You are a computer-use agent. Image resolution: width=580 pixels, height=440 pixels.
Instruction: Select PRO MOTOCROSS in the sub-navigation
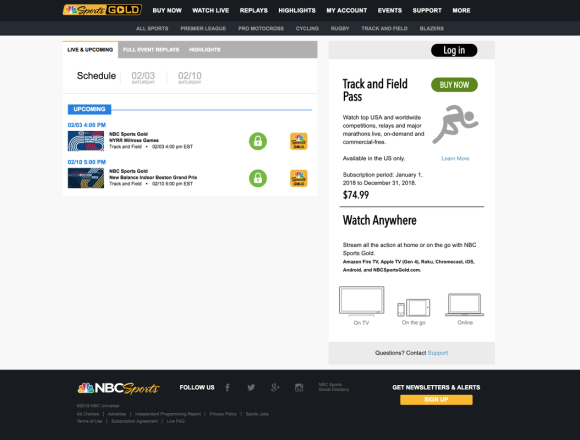click(x=261, y=28)
